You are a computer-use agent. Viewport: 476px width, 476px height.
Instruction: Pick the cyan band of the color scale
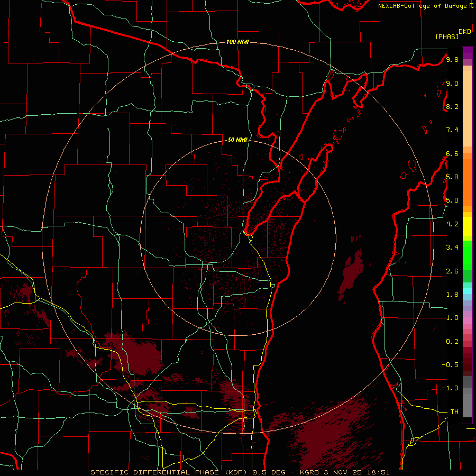tap(467, 291)
